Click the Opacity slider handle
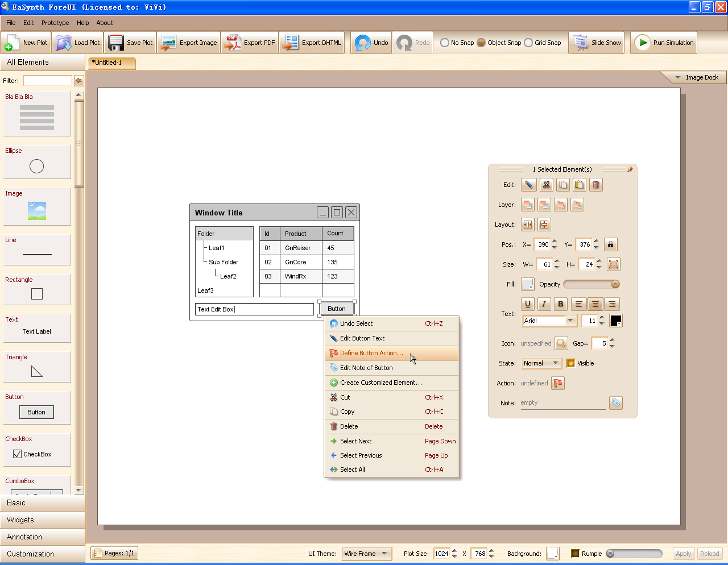Viewport: 728px width, 565px height. coord(615,284)
